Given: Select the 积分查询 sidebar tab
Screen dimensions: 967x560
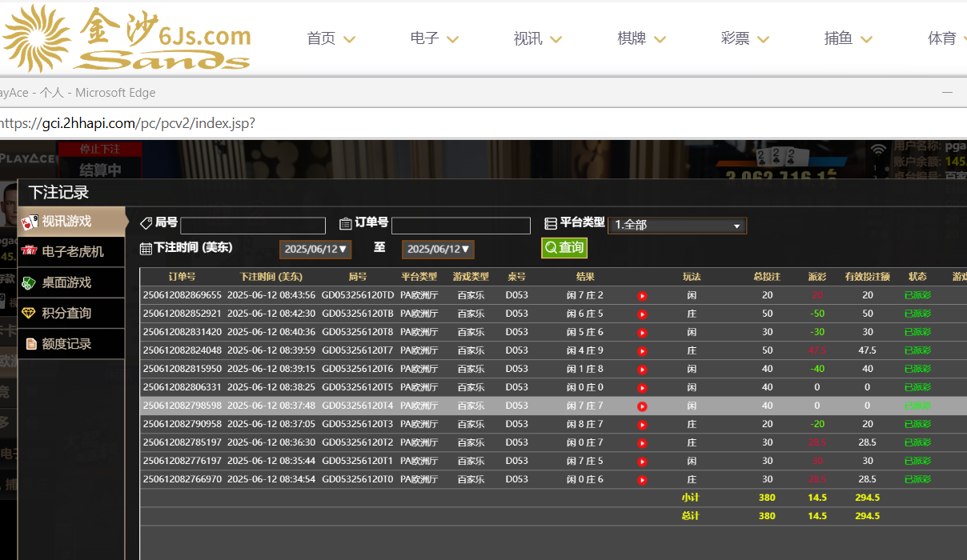Looking at the screenshot, I should pos(66,314).
